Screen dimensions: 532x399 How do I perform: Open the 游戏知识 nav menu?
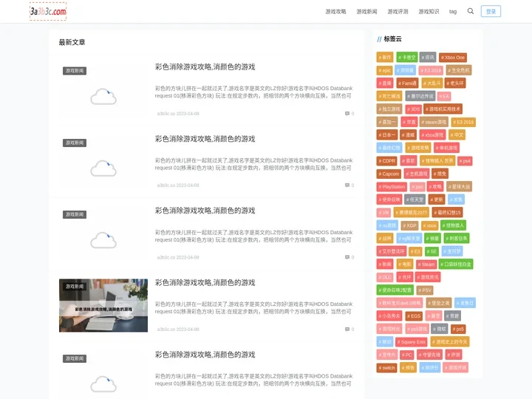429,12
